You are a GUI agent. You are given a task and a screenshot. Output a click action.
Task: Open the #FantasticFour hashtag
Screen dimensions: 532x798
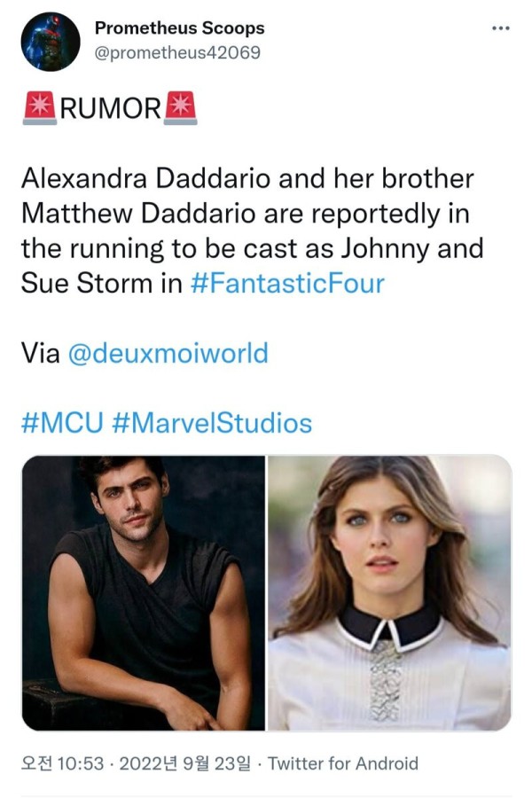tap(287, 283)
